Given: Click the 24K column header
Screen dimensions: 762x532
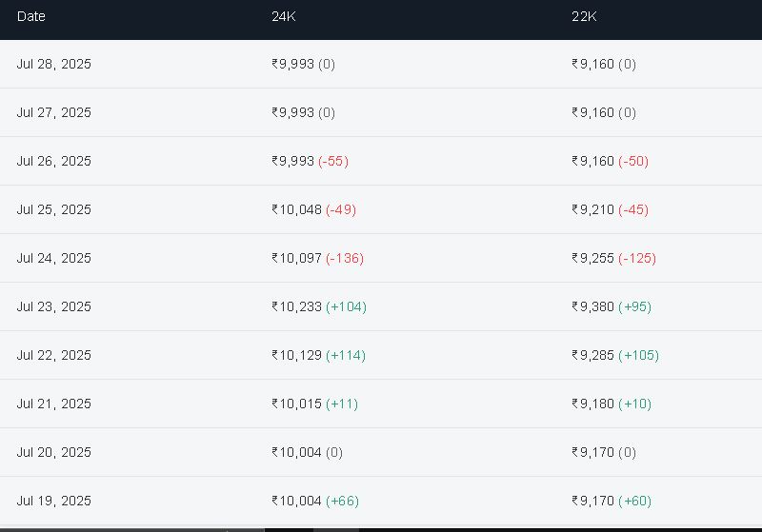Looking at the screenshot, I should click(284, 16).
